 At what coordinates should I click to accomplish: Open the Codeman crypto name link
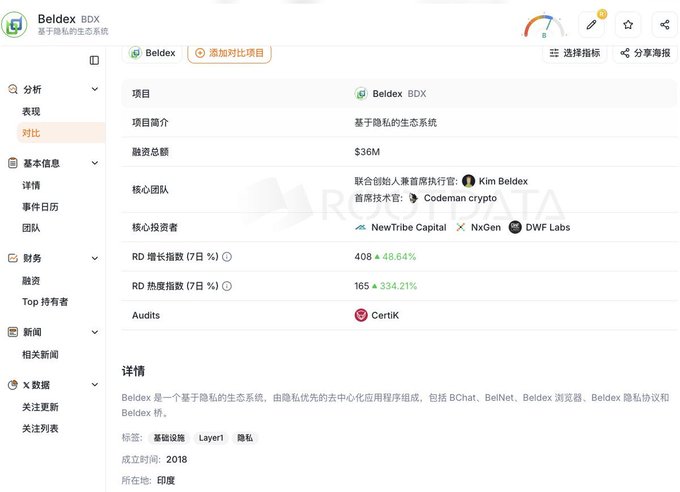(460, 198)
